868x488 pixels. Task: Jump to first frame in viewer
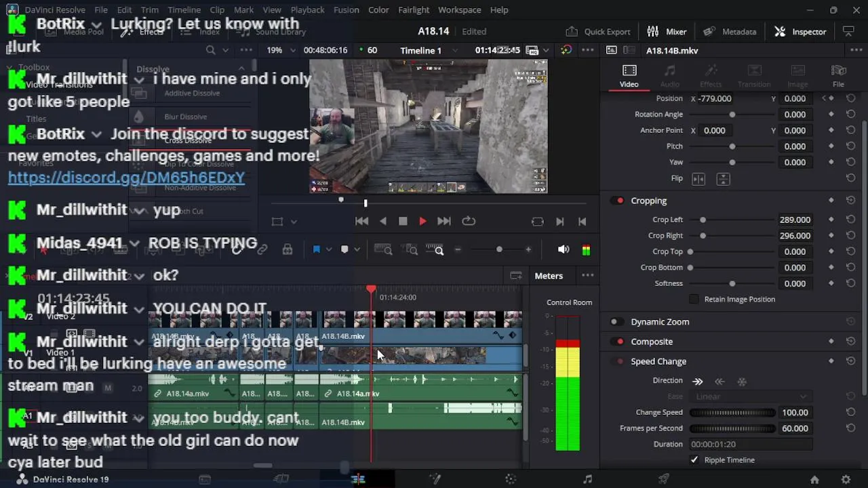[361, 221]
